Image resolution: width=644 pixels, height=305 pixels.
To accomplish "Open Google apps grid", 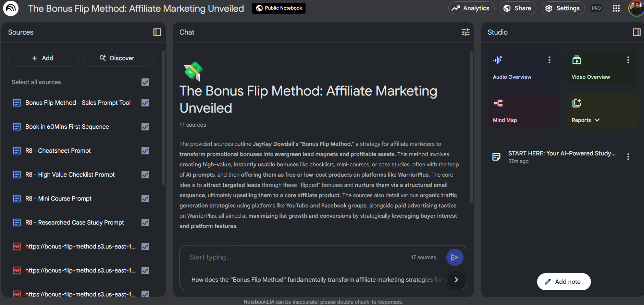I will click(616, 8).
